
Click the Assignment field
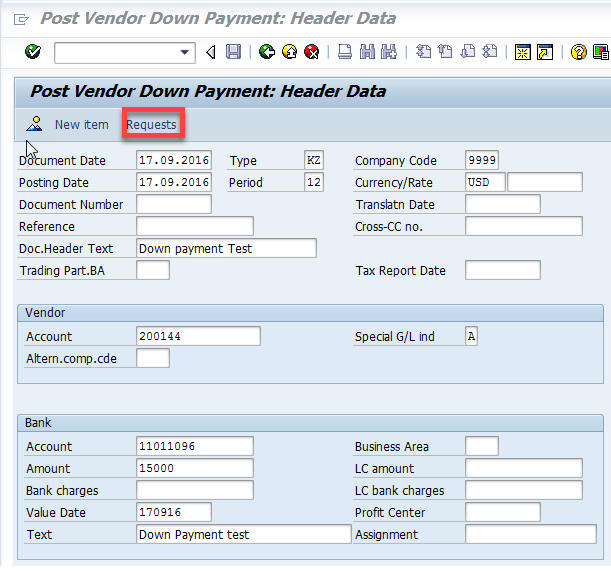[x=531, y=534]
